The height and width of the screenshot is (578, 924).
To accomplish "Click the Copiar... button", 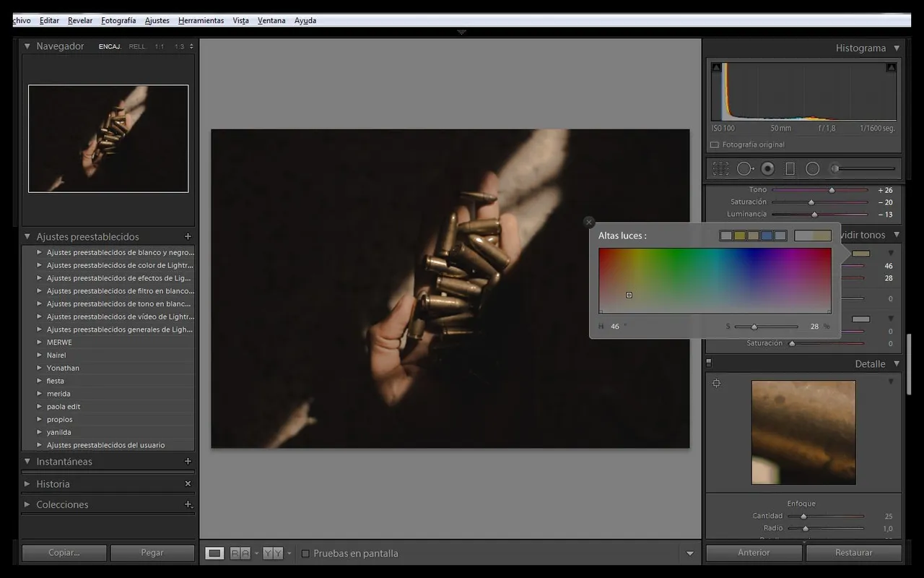I will [x=64, y=553].
